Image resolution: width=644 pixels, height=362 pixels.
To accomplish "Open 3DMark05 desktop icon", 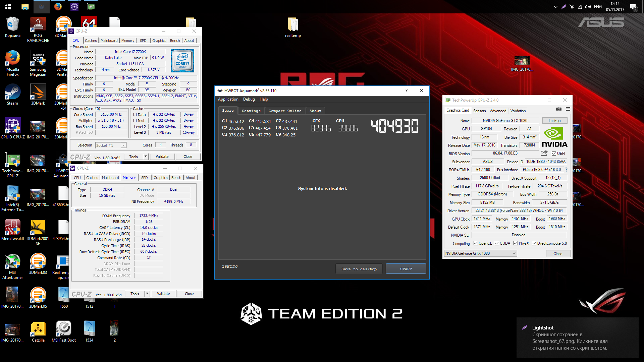I will coord(38,298).
